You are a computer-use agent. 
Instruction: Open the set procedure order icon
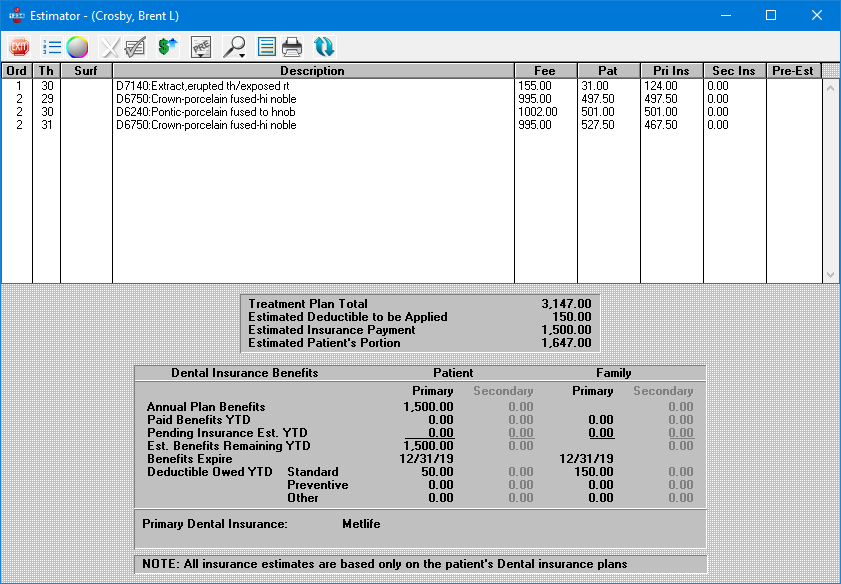point(50,45)
